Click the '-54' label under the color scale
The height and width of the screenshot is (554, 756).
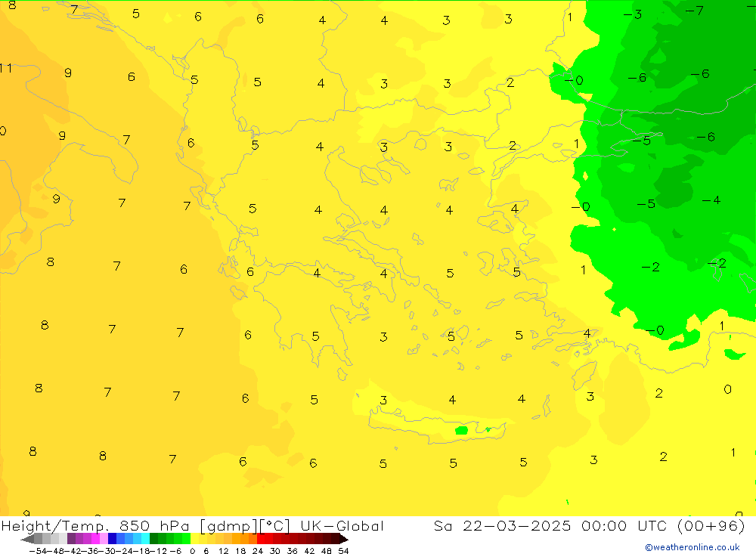tap(38, 551)
